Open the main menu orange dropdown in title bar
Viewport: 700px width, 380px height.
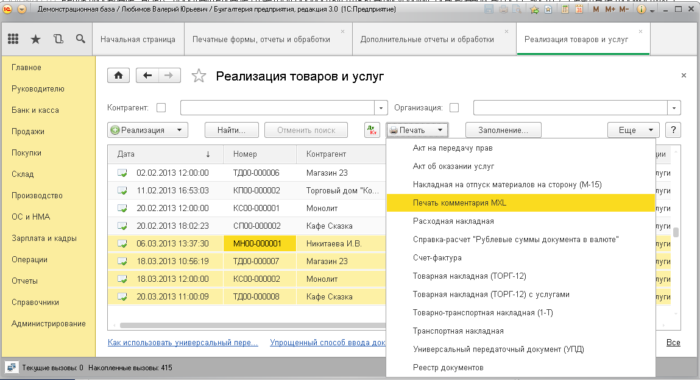click(22, 9)
